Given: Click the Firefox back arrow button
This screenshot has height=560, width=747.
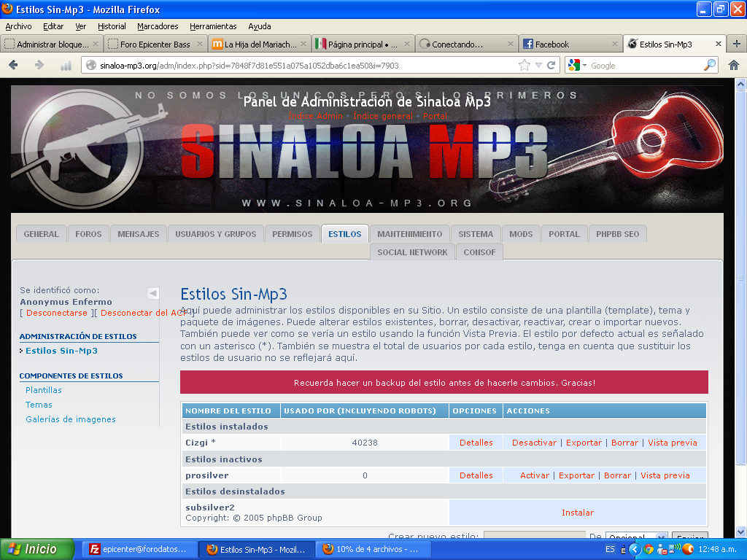Looking at the screenshot, I should (13, 66).
